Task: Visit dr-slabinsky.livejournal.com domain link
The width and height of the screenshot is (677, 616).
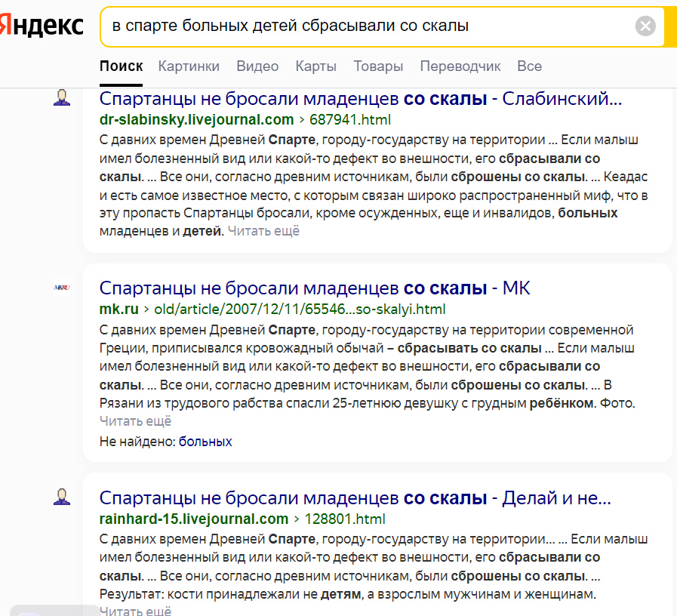Action: [196, 119]
